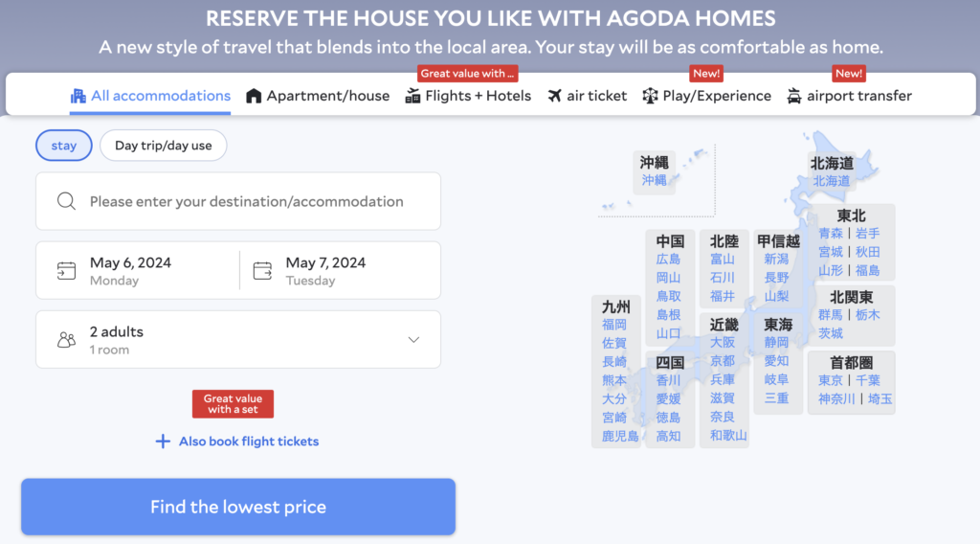This screenshot has width=980, height=544.
Task: Expand the 2 adults guest dropdown chevron
Action: [x=413, y=340]
